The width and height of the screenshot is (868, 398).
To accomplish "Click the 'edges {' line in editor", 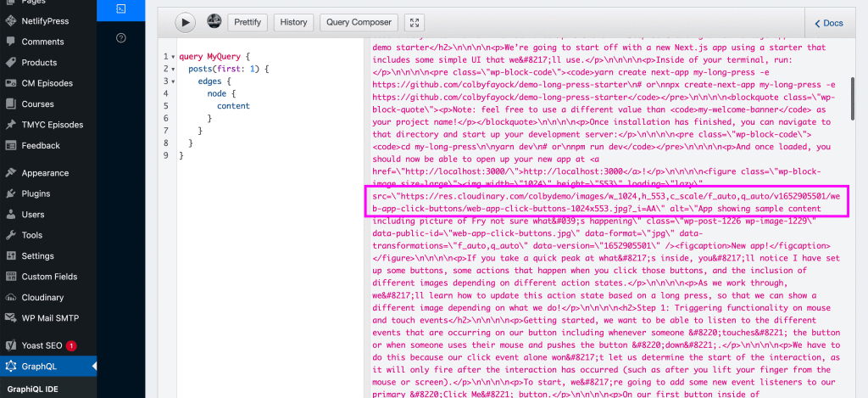I will 214,81.
